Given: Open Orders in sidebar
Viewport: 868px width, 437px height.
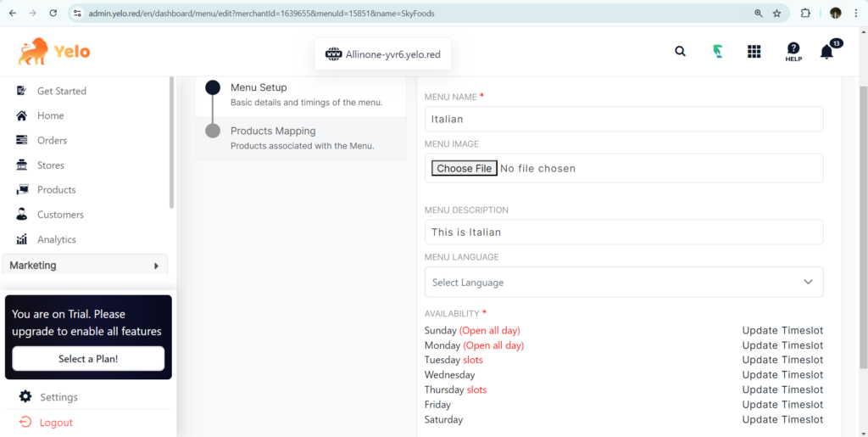Looking at the screenshot, I should pyautogui.click(x=52, y=140).
